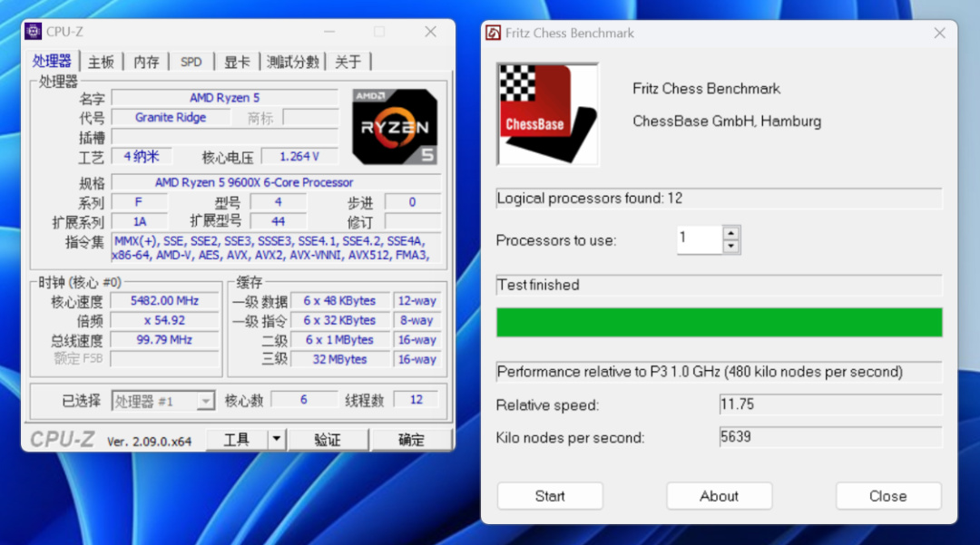Click the 8-way L1 instruction associativity cell
980x545 pixels.
click(416, 320)
